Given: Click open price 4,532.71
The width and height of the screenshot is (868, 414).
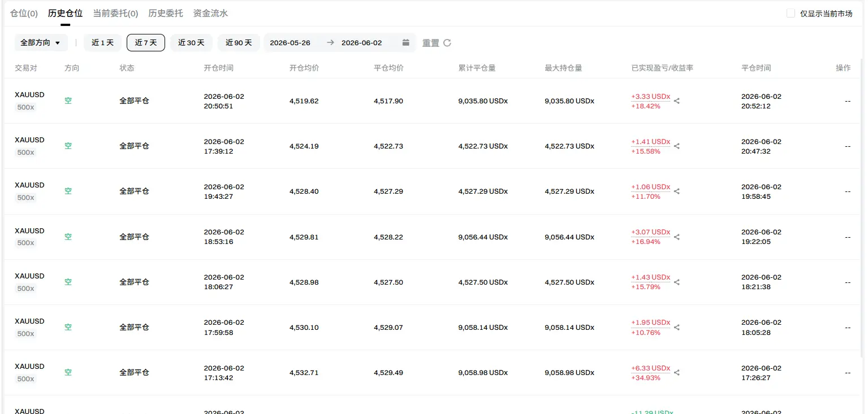Looking at the screenshot, I should pos(304,373).
